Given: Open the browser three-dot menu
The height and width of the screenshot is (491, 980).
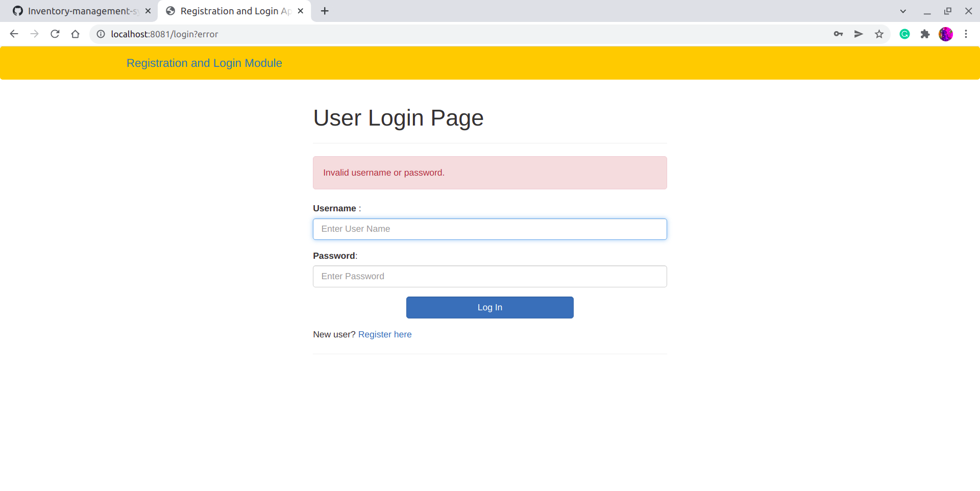Looking at the screenshot, I should [x=966, y=34].
